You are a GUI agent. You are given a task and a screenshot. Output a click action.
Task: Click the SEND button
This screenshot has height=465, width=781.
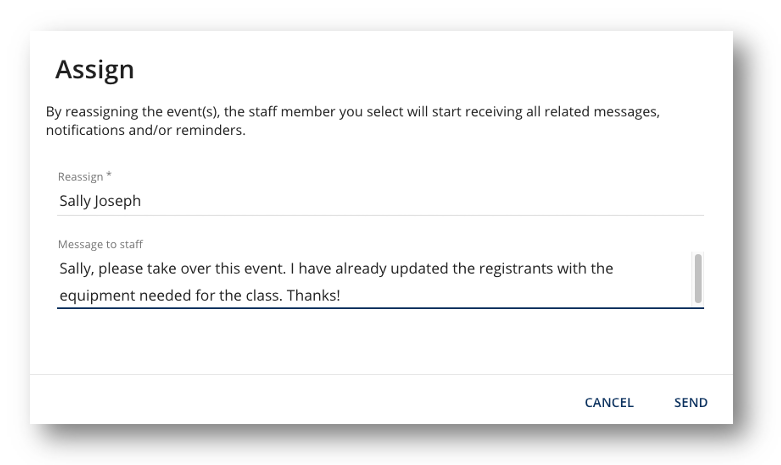(690, 403)
